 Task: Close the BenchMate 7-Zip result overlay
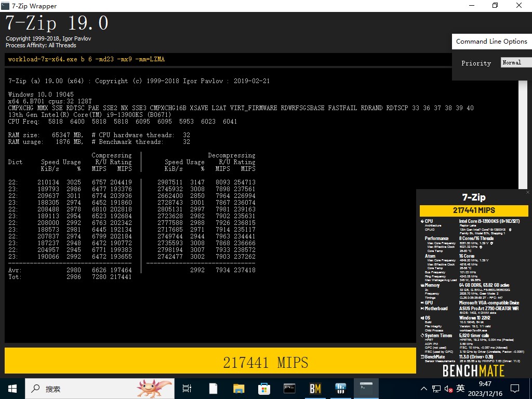528,192
